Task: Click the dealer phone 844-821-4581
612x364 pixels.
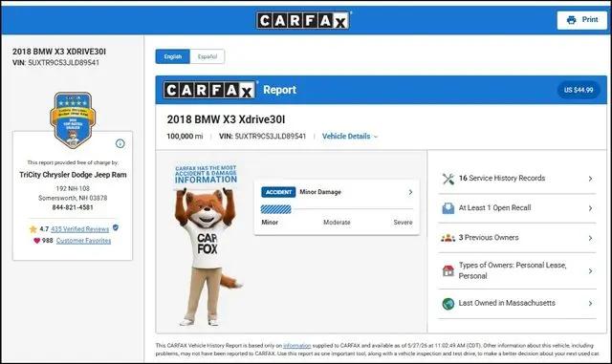Action: click(73, 207)
